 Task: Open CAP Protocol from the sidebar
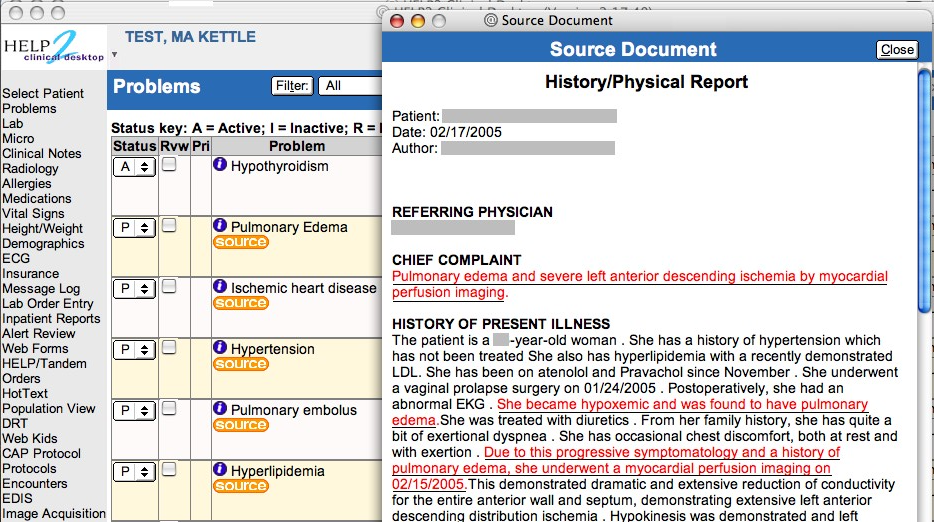click(x=42, y=453)
